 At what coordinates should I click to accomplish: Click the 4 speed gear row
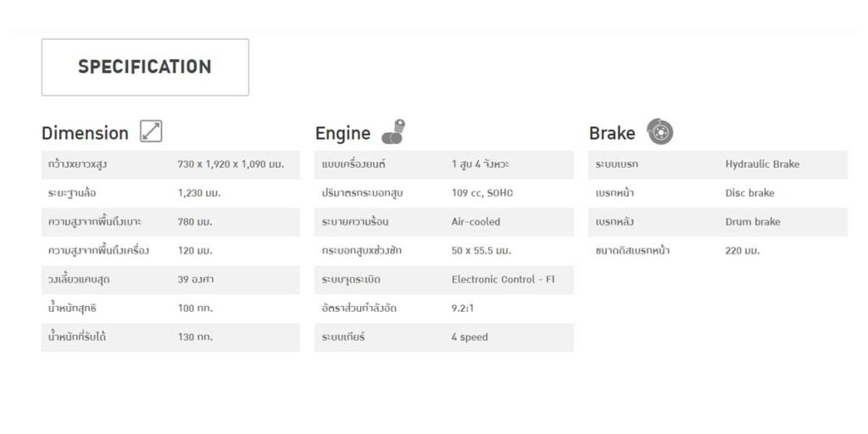[x=444, y=337]
